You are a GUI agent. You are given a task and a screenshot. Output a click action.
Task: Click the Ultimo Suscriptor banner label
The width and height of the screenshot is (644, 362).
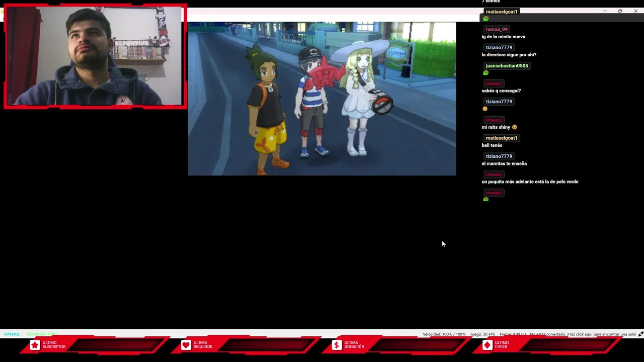(x=54, y=345)
